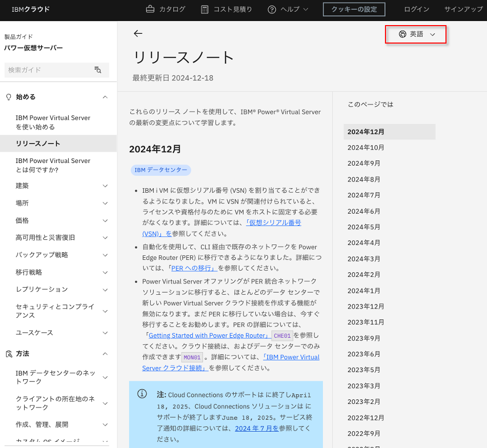
Task: Click the info icon in the note box
Action: point(142,394)
